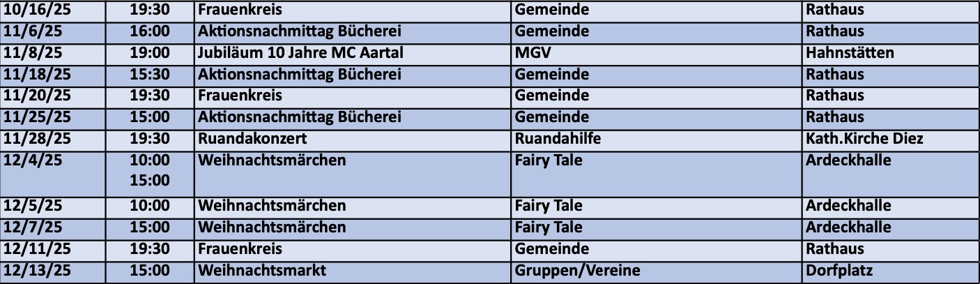Select the Hahnstätten location cell
Screen dimensions: 980x284
[849, 53]
